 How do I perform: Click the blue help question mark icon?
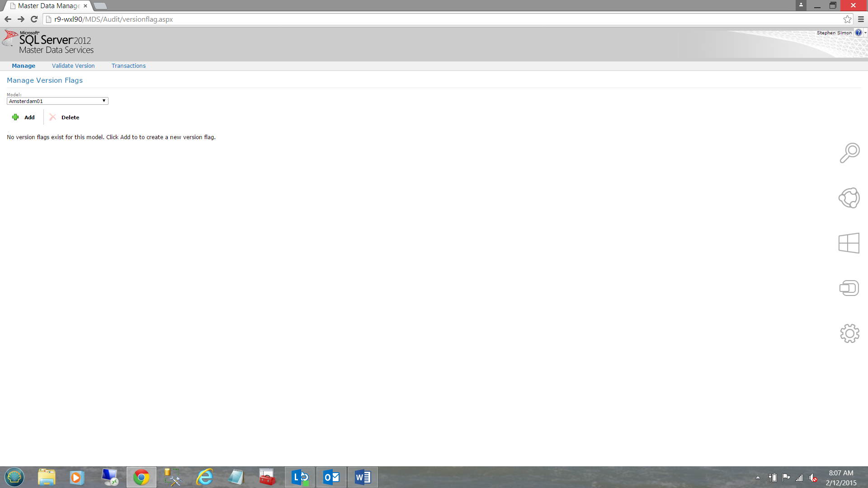[x=858, y=33]
